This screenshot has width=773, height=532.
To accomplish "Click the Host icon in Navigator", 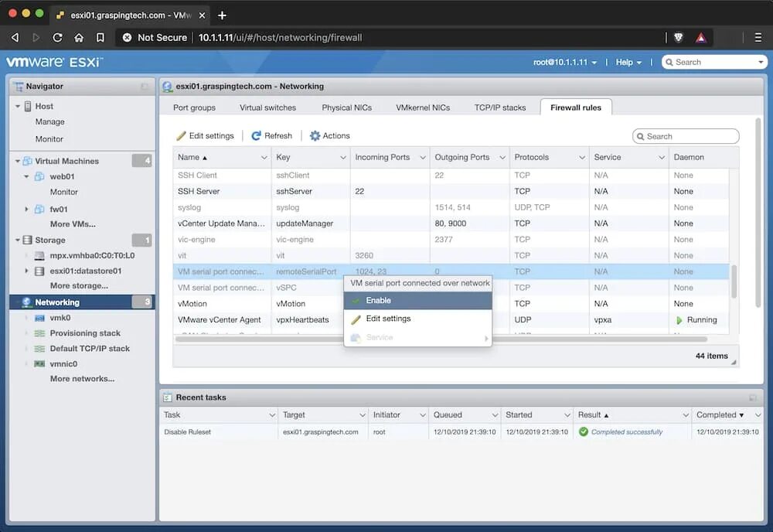I will [x=28, y=106].
